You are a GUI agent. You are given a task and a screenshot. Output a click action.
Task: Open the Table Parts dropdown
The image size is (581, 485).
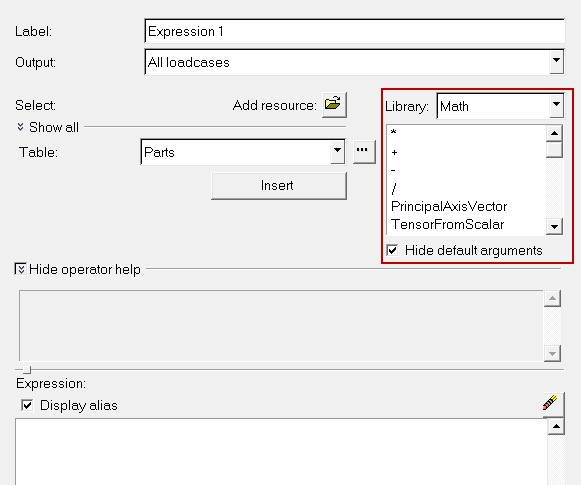pos(337,151)
